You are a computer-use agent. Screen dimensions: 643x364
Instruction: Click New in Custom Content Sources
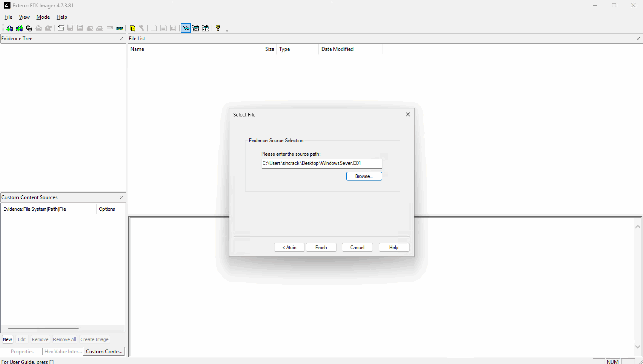coord(7,339)
